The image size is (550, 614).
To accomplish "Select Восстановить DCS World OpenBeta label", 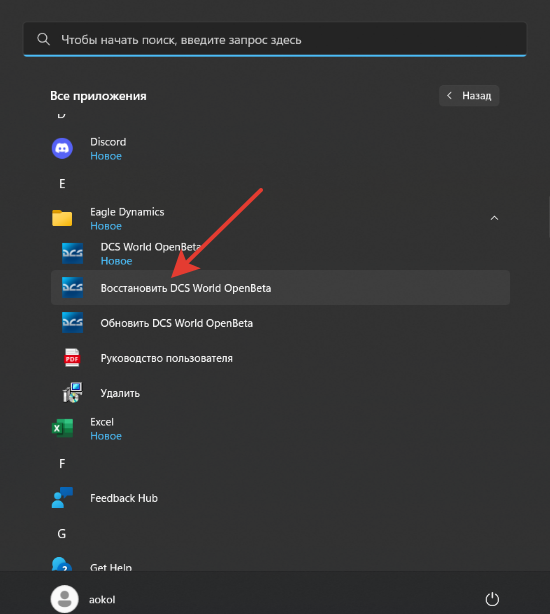I will coord(186,288).
